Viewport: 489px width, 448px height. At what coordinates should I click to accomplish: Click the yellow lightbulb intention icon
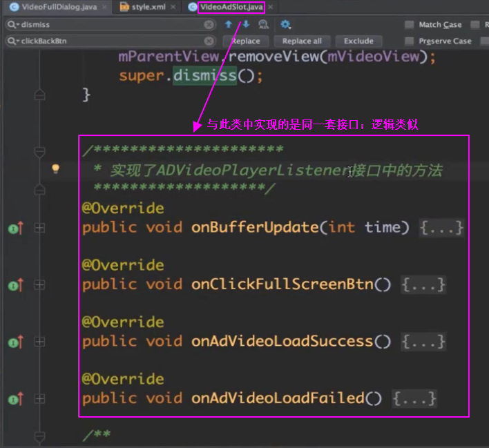56,168
